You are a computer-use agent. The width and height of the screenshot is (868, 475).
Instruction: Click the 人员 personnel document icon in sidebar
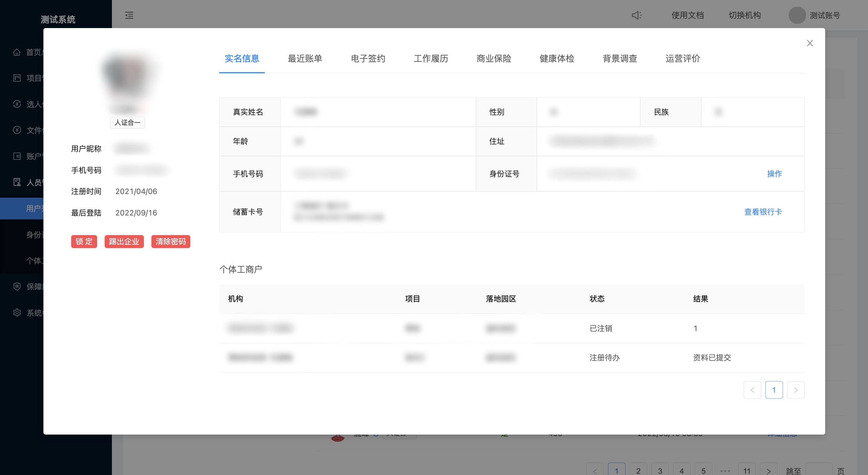17,182
